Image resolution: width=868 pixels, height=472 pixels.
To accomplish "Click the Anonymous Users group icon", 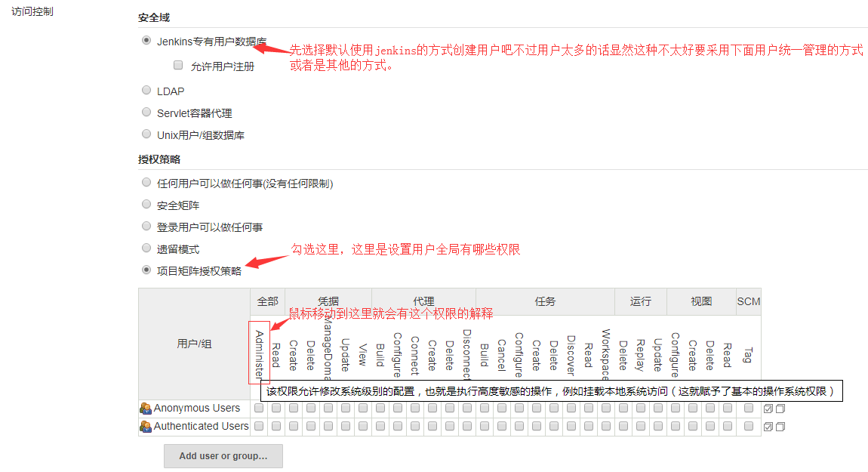I will (146, 409).
